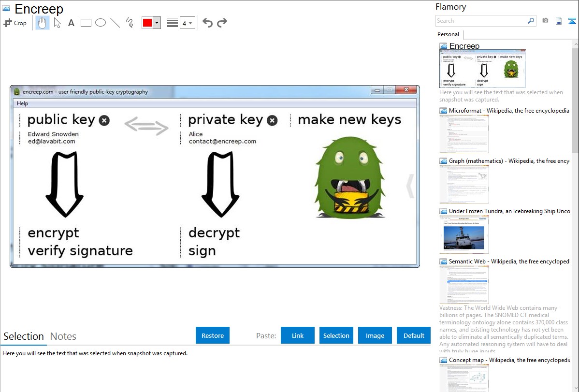Open the Under Frozen Tundra ship thumbnail
Viewport: 579px width, 392px height.
pos(464,234)
